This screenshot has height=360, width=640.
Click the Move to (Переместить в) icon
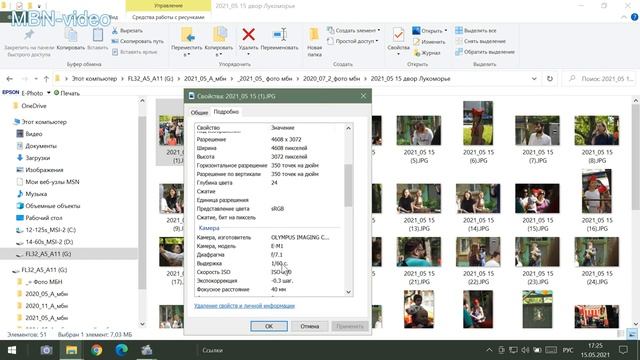(x=187, y=35)
